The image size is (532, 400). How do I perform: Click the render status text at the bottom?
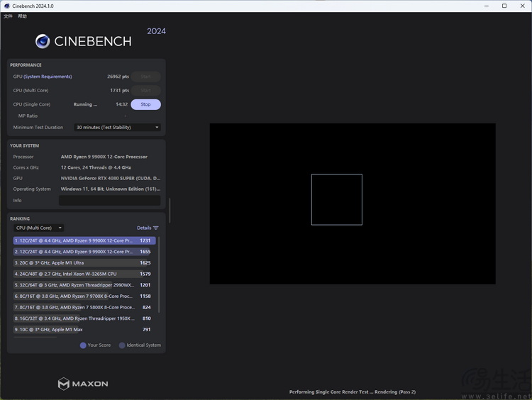tap(352, 392)
